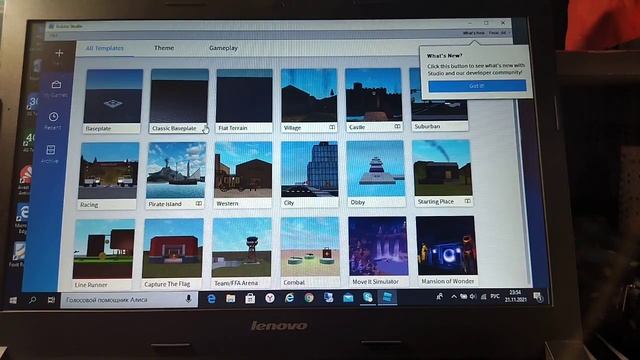The width and height of the screenshot is (640, 360).
Task: Open Microsoft Edge in the taskbar
Action: pyautogui.click(x=211, y=299)
